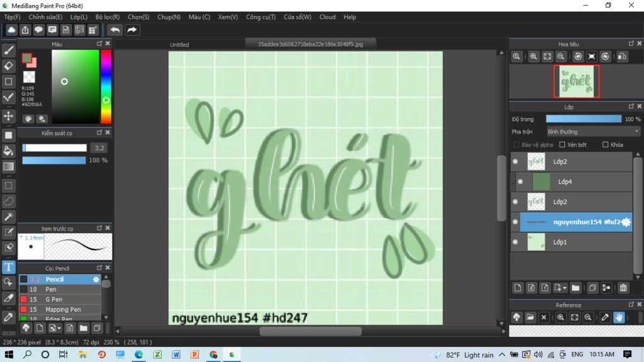The height and width of the screenshot is (362, 644).
Task: Open the Cloud menu
Action: click(327, 17)
